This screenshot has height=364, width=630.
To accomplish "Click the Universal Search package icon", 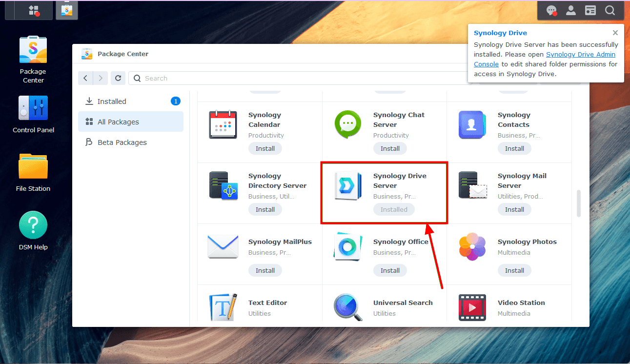I will coord(348,307).
